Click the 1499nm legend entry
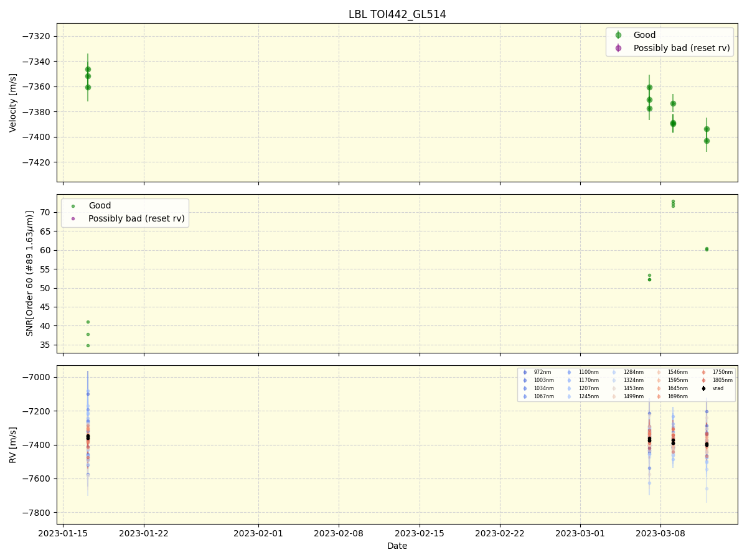This screenshot has height=560, width=747. [627, 396]
